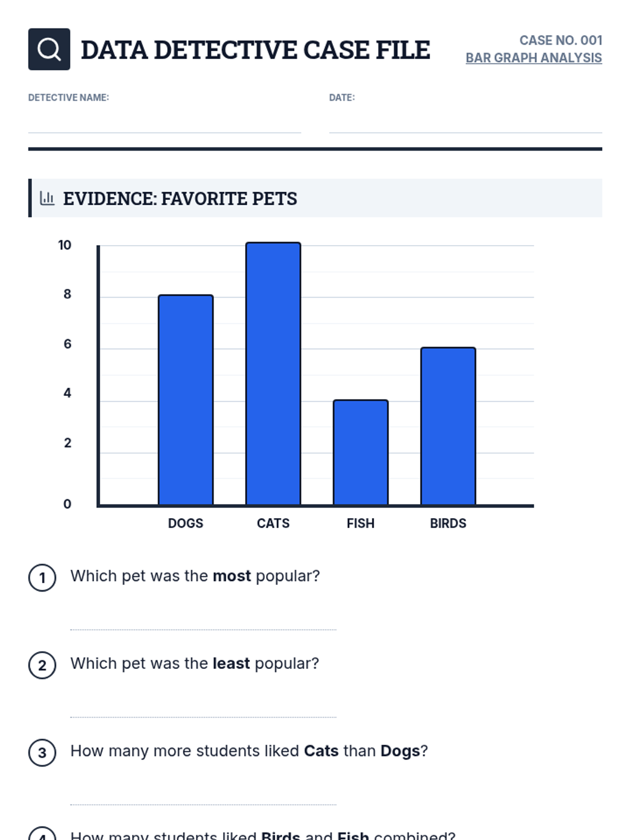Viewport: 630px width, 840px height.
Task: Click the Data Detective Case File title
Action: click(255, 50)
